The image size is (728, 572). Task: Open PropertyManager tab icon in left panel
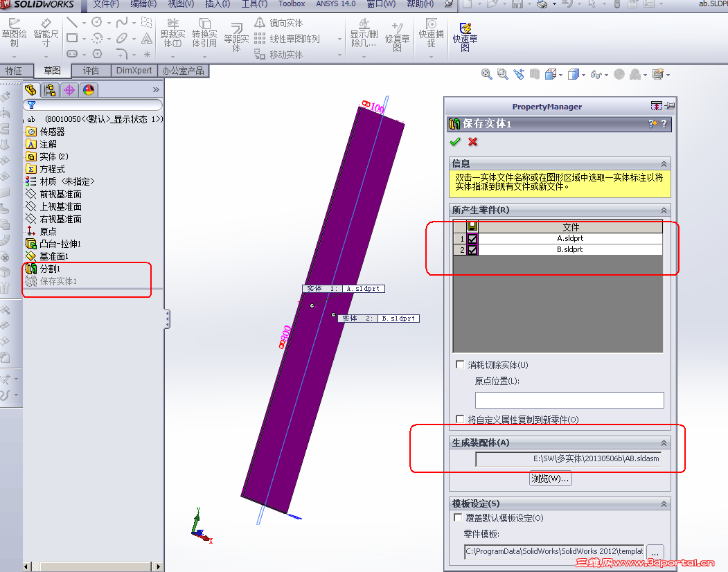pyautogui.click(x=50, y=90)
